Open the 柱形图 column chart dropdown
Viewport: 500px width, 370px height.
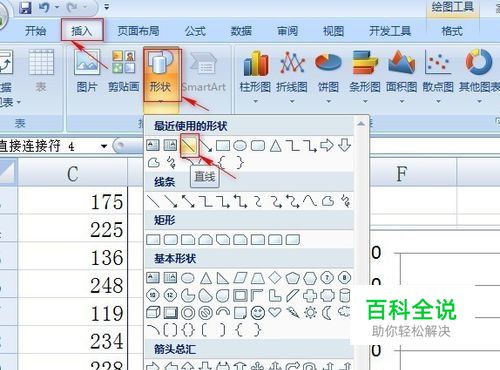click(255, 76)
